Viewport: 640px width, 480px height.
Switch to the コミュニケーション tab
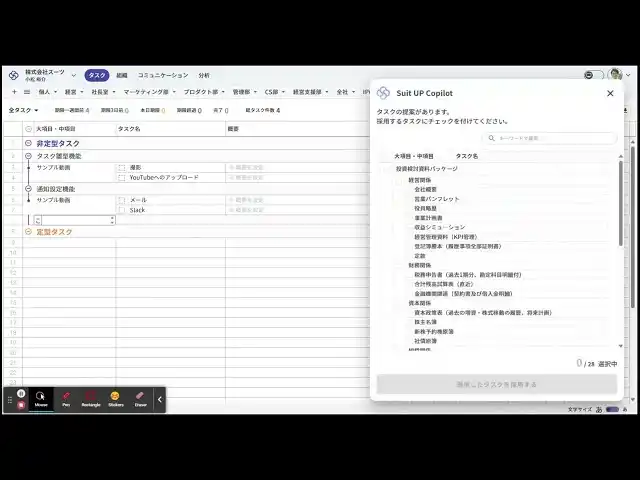coord(162,75)
